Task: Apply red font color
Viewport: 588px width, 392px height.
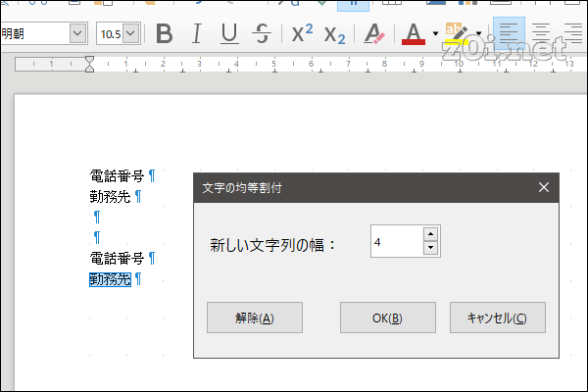Action: (414, 33)
